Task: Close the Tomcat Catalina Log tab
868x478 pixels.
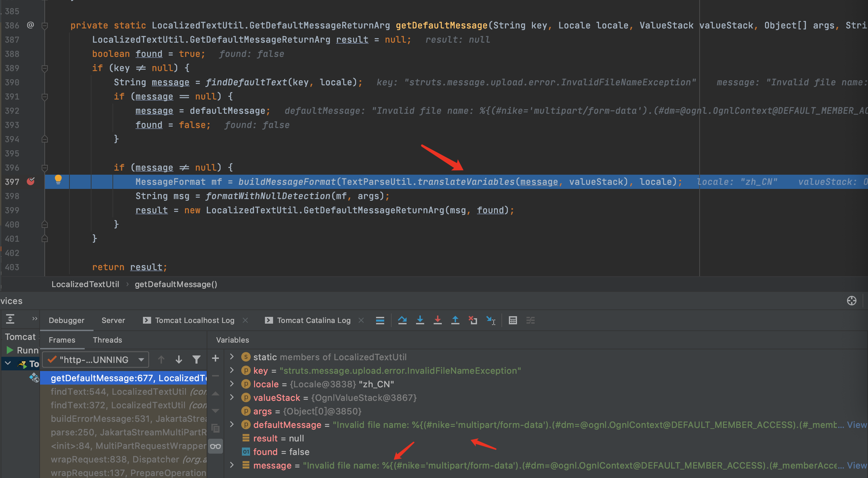Action: tap(361, 320)
